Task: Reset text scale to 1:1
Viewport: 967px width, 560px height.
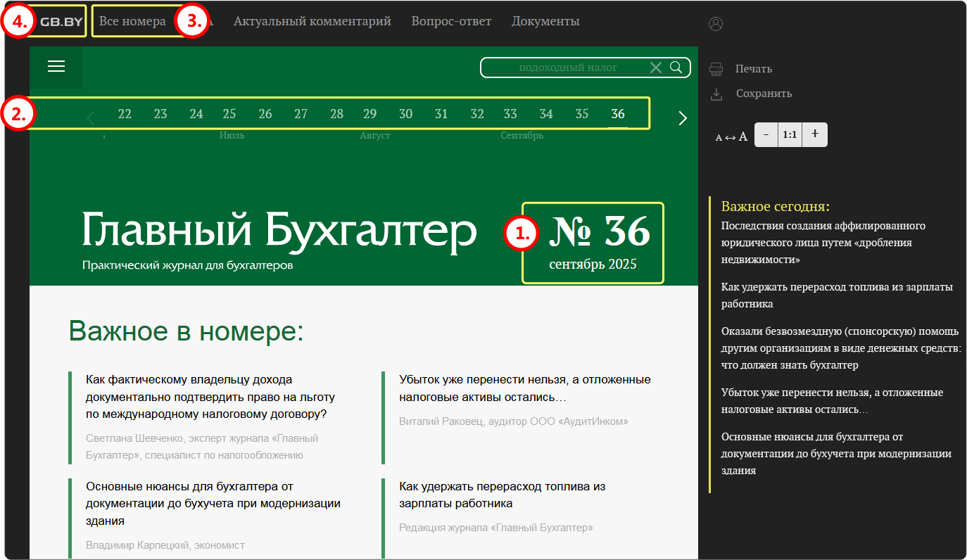Action: (790, 134)
